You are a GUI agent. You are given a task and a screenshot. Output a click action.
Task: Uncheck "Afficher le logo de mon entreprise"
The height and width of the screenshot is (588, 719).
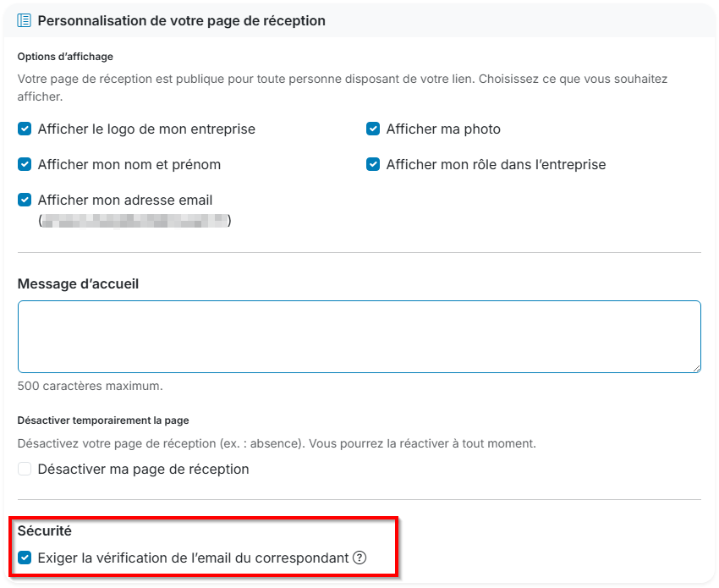(25, 129)
